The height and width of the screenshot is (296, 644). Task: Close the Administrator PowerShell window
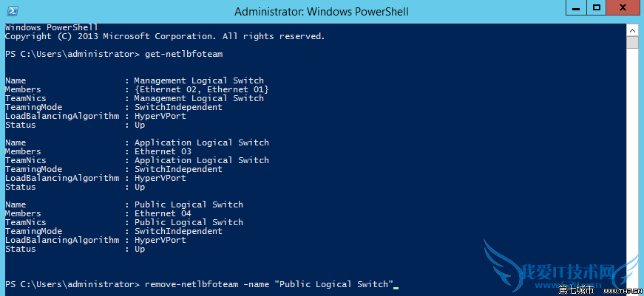[623, 8]
